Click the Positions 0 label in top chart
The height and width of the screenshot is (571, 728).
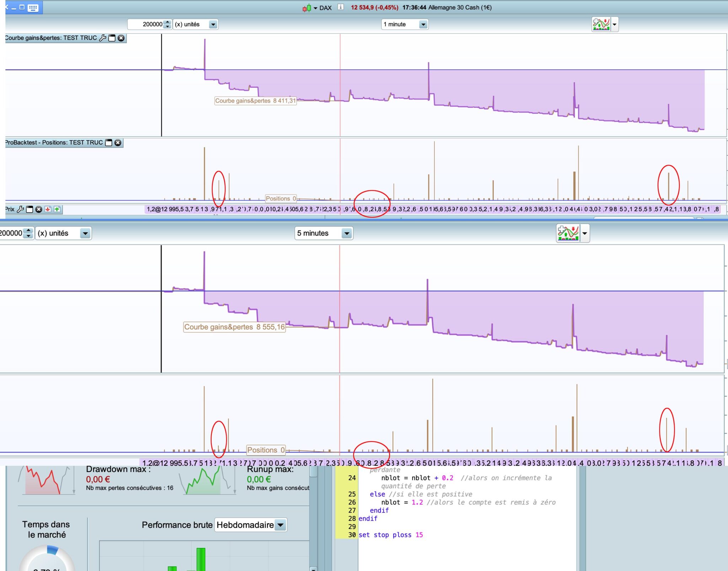coord(281,199)
